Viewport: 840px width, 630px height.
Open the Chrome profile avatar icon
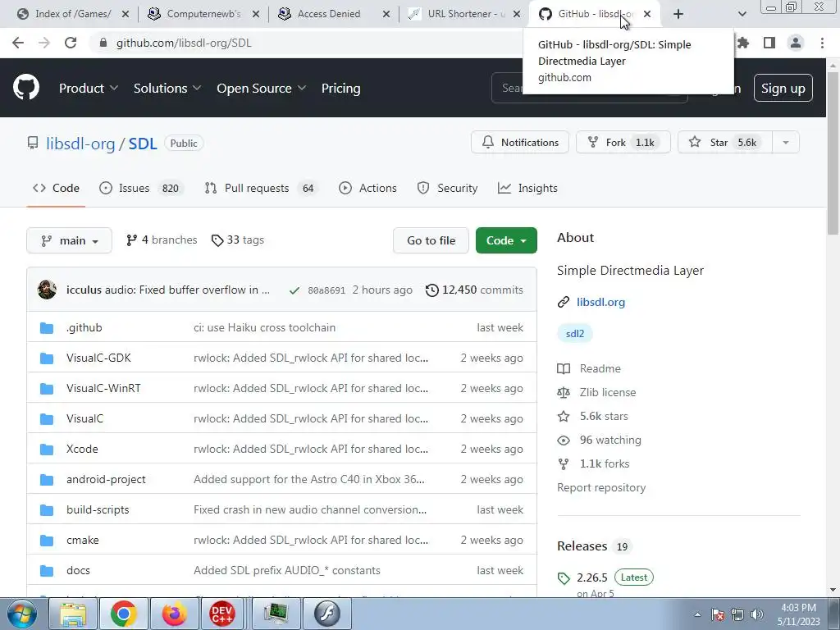tap(796, 43)
